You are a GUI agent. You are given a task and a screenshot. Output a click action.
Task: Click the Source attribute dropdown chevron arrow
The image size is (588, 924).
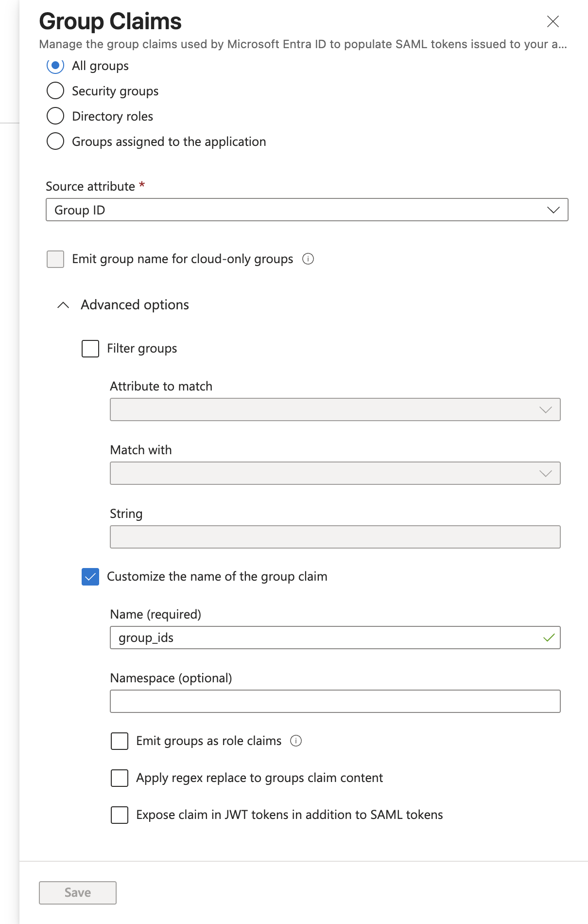553,210
